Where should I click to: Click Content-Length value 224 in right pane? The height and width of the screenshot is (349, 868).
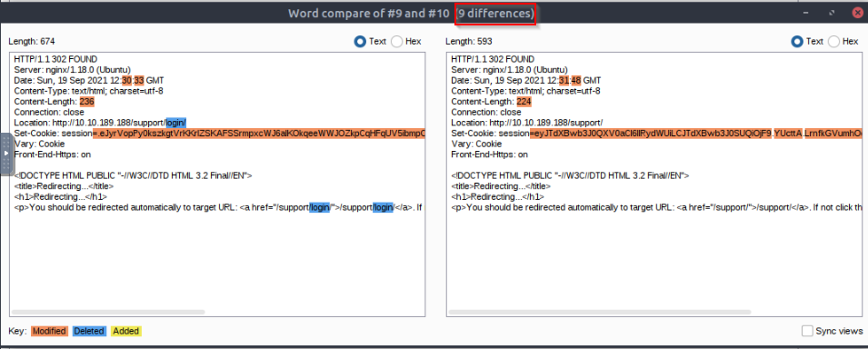524,102
